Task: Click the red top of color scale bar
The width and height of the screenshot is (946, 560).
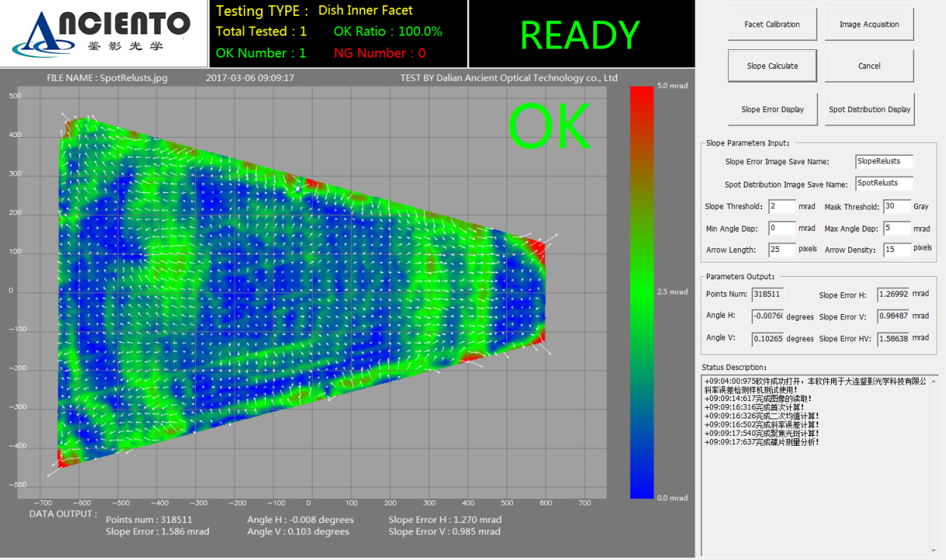Action: (642, 95)
